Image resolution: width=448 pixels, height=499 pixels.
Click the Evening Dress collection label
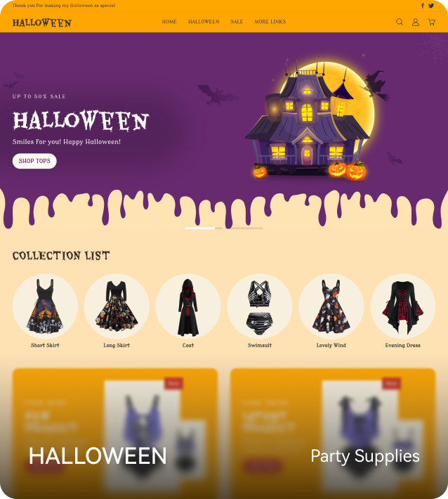pyautogui.click(x=402, y=345)
